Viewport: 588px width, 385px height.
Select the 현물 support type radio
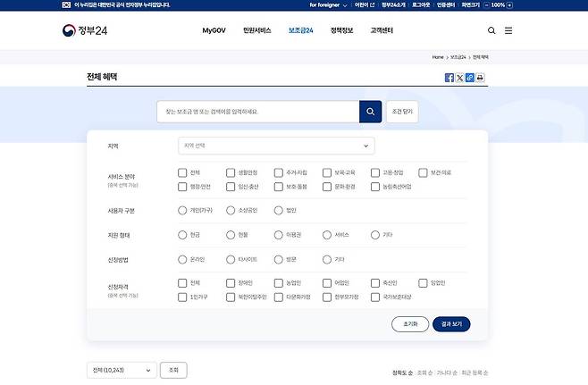(x=231, y=235)
